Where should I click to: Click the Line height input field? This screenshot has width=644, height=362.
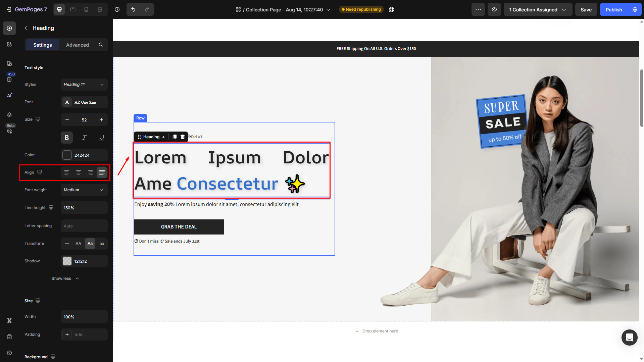[84, 208]
